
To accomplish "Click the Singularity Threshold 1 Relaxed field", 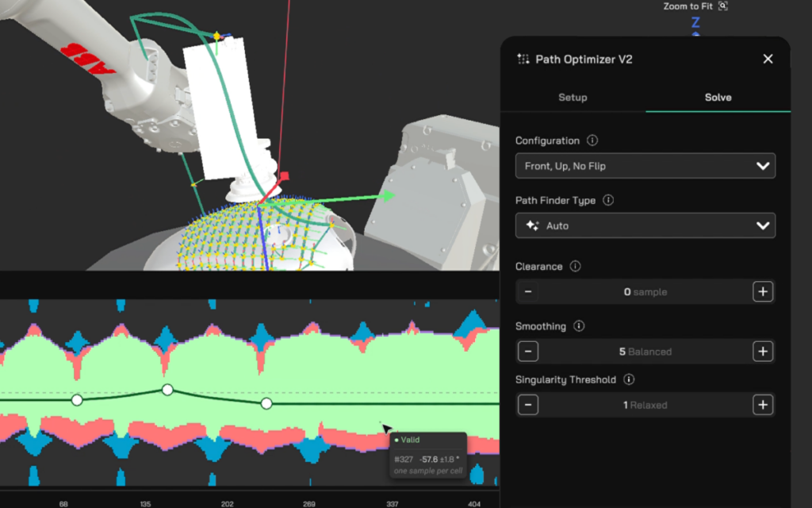I will point(645,405).
